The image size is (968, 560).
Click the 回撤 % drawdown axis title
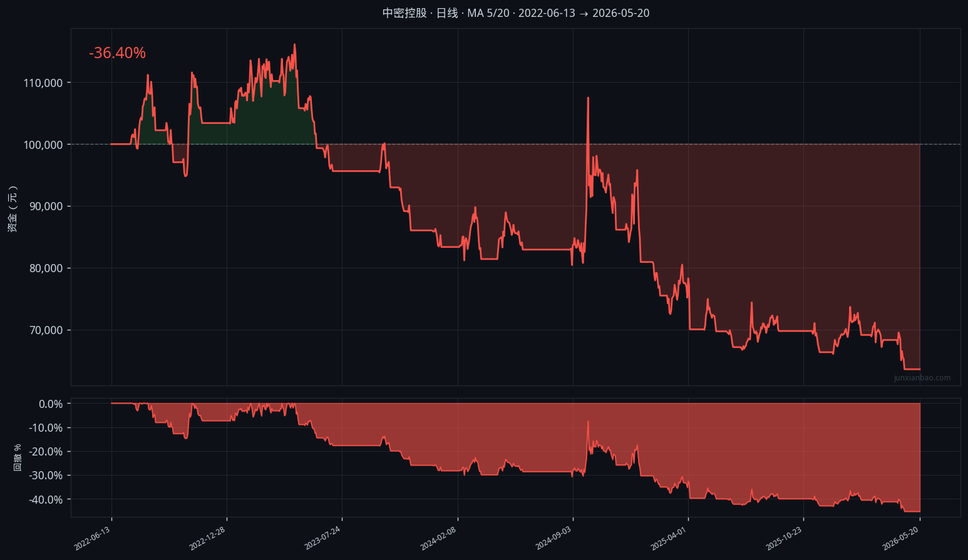pyautogui.click(x=18, y=457)
